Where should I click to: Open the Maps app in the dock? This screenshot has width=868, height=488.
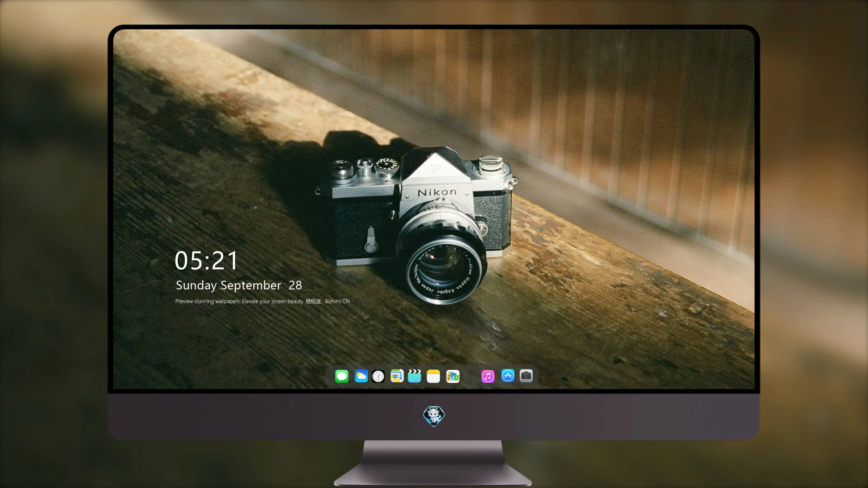coord(397,376)
